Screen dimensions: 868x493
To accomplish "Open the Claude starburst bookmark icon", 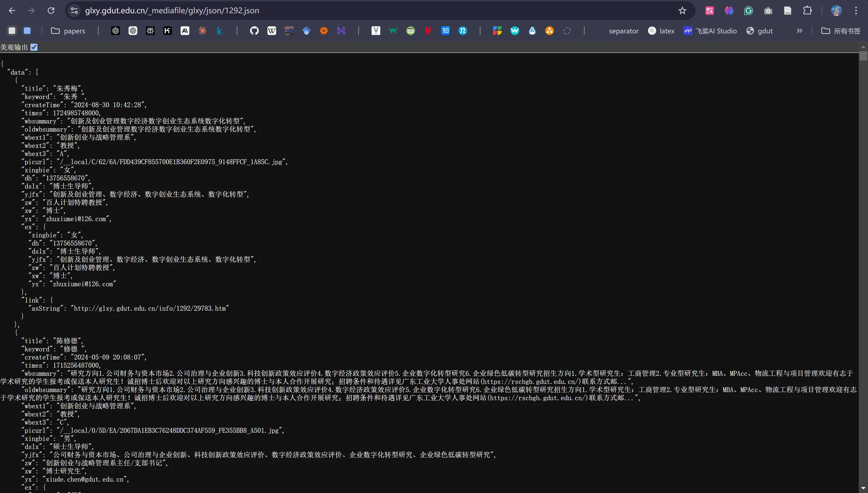I will [x=202, y=31].
